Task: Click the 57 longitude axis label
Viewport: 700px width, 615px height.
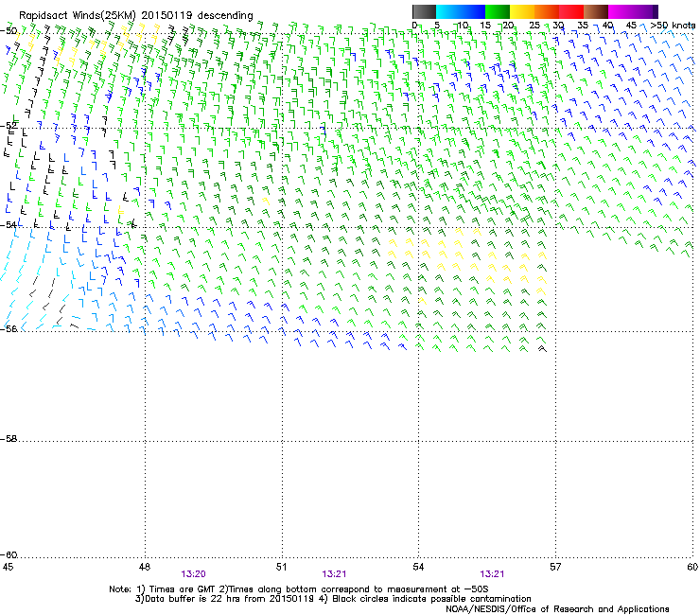Action: (555, 567)
